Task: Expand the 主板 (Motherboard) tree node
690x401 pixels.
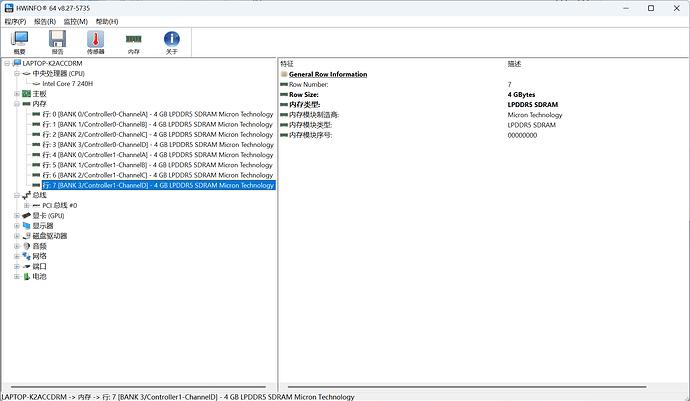Action: (17, 94)
